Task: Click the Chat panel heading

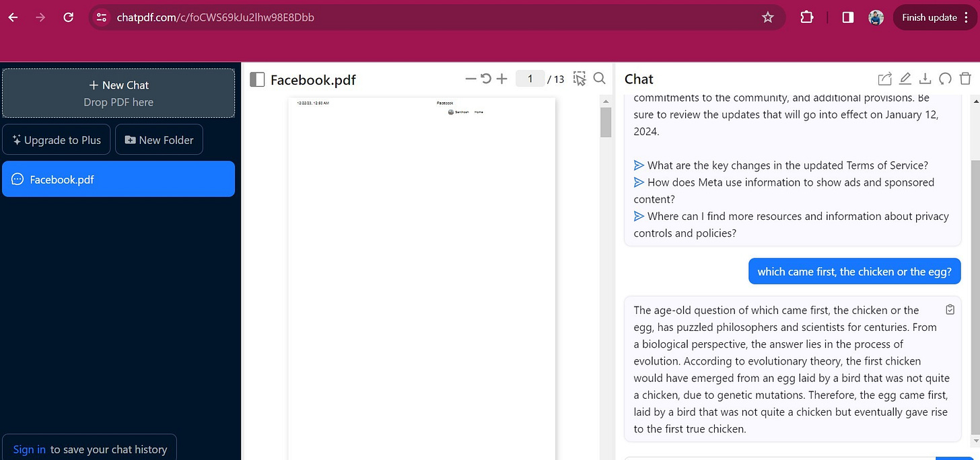Action: pyautogui.click(x=639, y=79)
